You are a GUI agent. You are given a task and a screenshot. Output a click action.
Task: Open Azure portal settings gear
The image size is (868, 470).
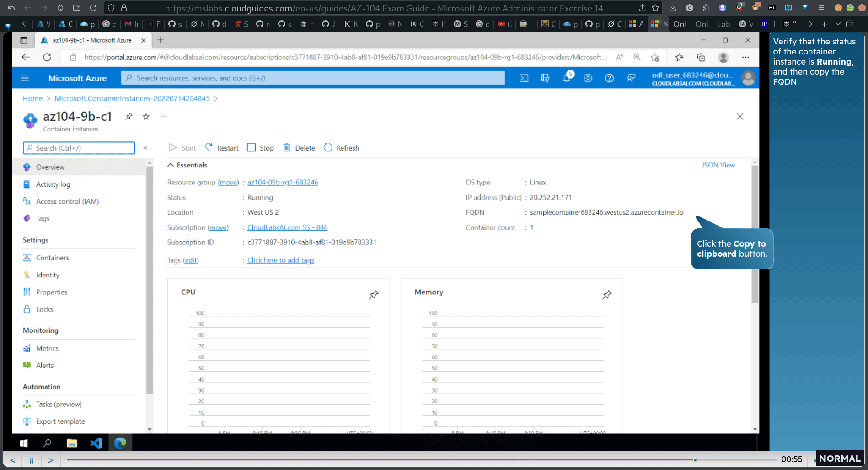tap(588, 78)
